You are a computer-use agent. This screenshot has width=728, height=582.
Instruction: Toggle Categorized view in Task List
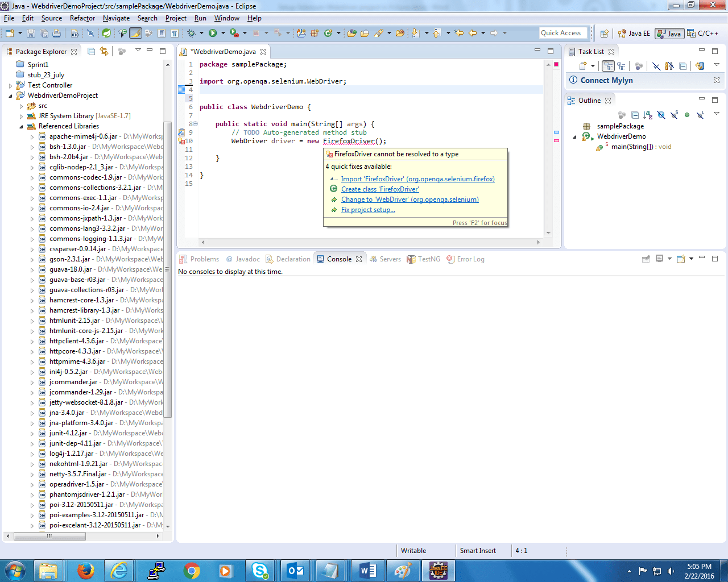point(608,66)
